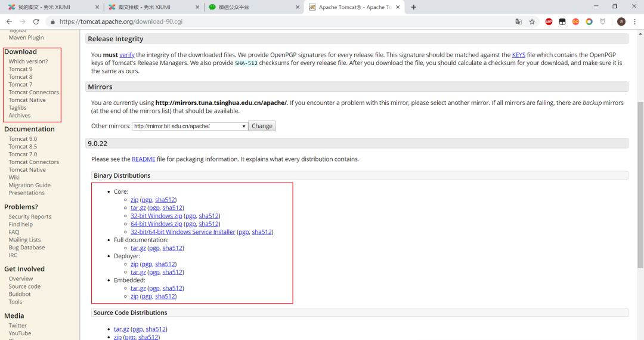The width and height of the screenshot is (644, 340).
Task: Download the Core tar.gz
Action: [x=138, y=208]
